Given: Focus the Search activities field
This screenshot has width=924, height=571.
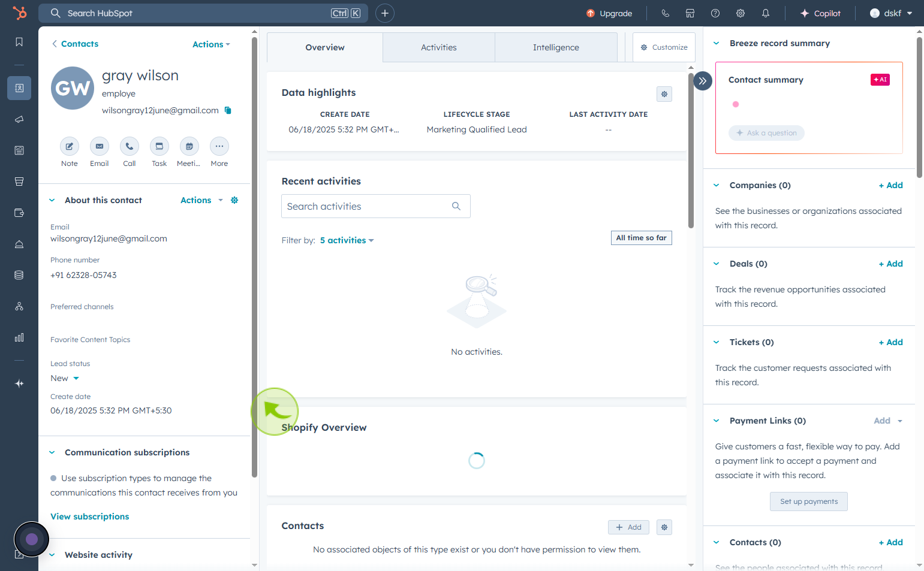Looking at the screenshot, I should 376,206.
